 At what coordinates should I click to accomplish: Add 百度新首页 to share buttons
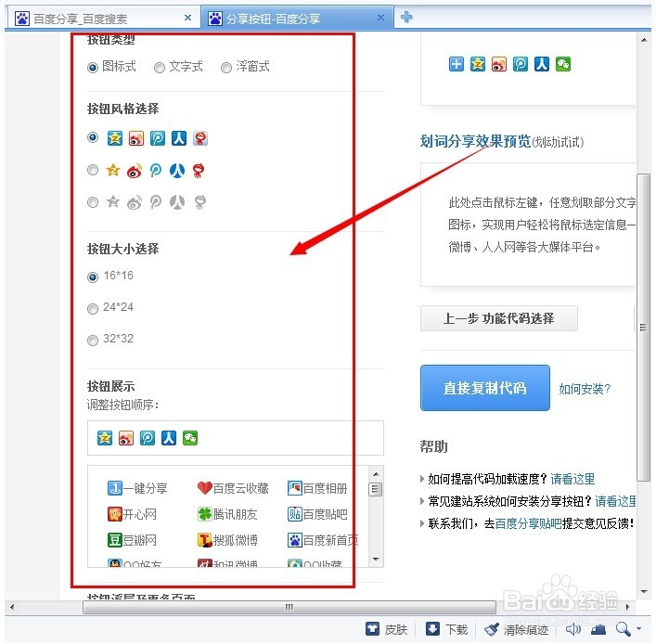[x=323, y=540]
